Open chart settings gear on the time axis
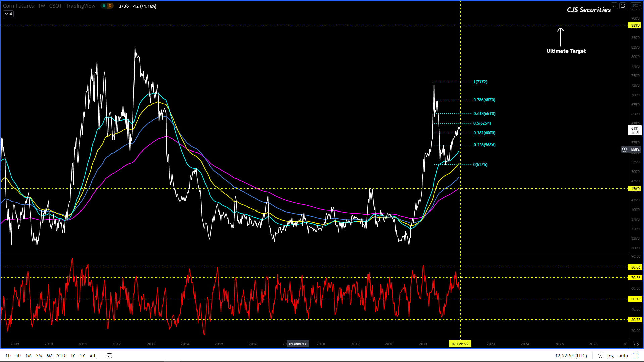Image resolution: width=644 pixels, height=362 pixels. coord(636,344)
